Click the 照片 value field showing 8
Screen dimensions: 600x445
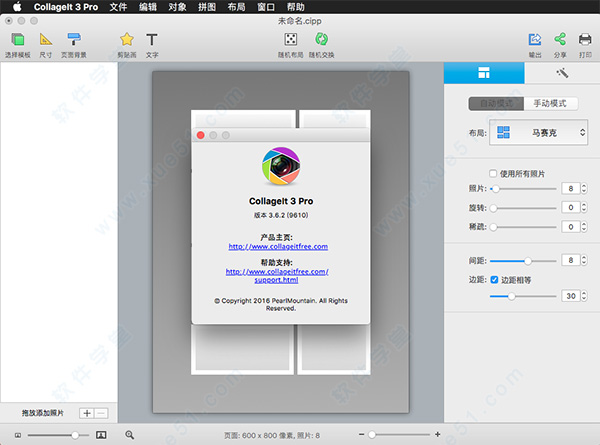[x=571, y=188]
